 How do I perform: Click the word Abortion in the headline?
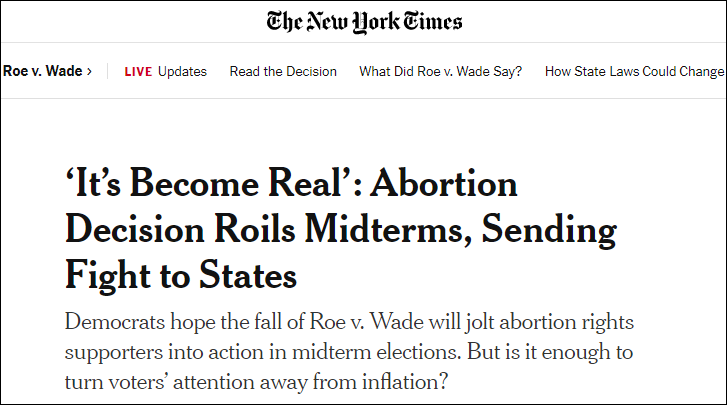pyautogui.click(x=444, y=183)
